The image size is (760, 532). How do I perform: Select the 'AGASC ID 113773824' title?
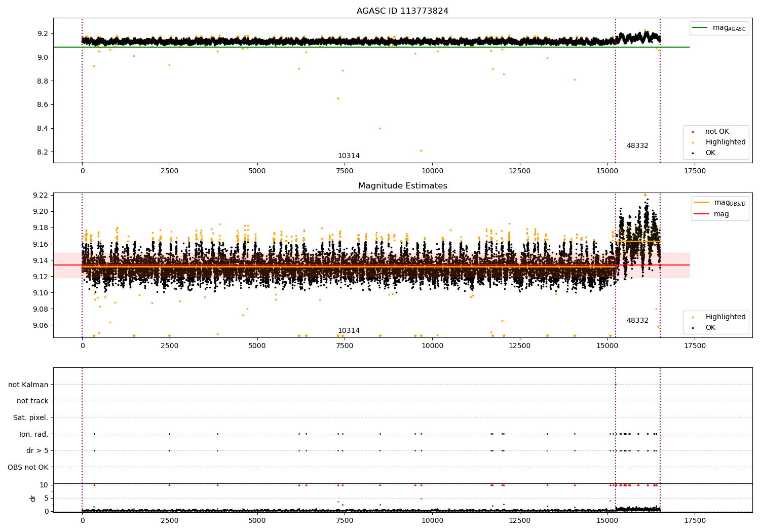tap(402, 11)
